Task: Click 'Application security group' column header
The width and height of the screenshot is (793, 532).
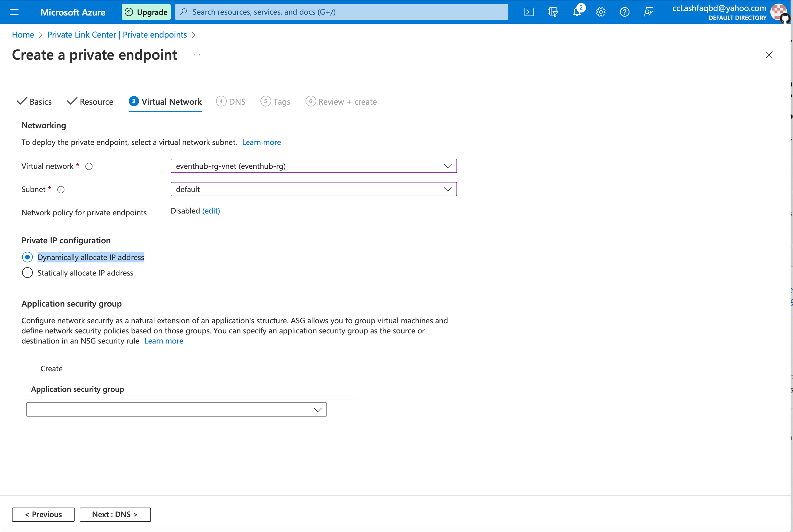Action: (x=77, y=389)
